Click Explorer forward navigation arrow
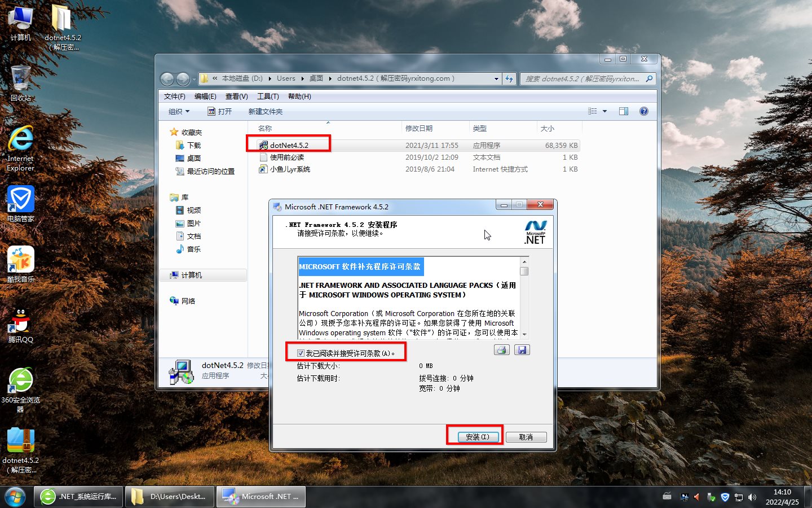Screen dimensions: 812x508 (183, 79)
